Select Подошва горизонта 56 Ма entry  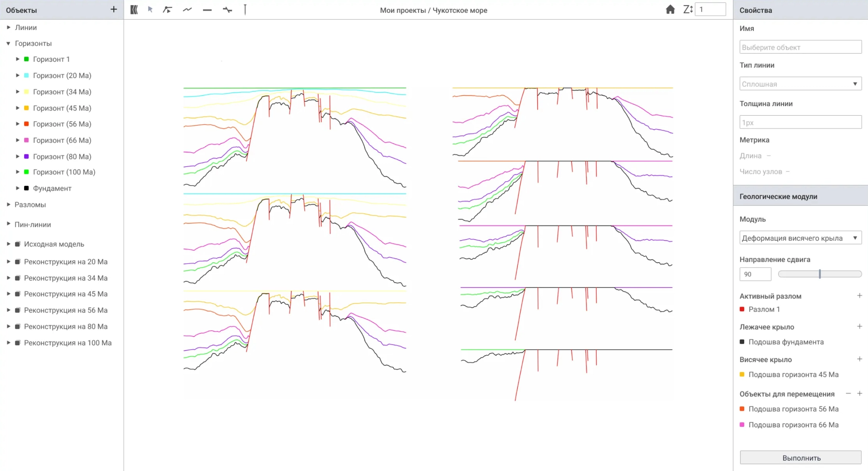[789, 409]
